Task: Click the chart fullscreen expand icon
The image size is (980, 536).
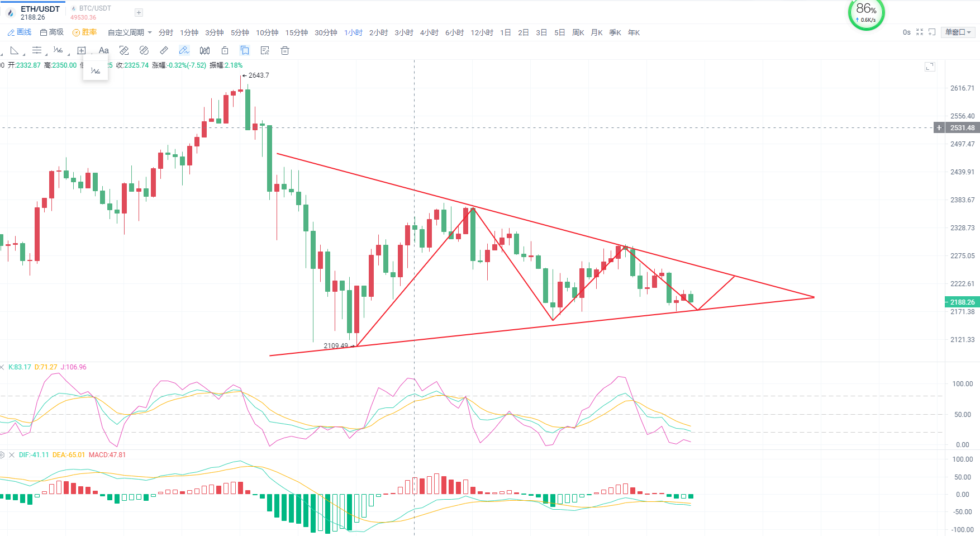Action: click(x=930, y=67)
